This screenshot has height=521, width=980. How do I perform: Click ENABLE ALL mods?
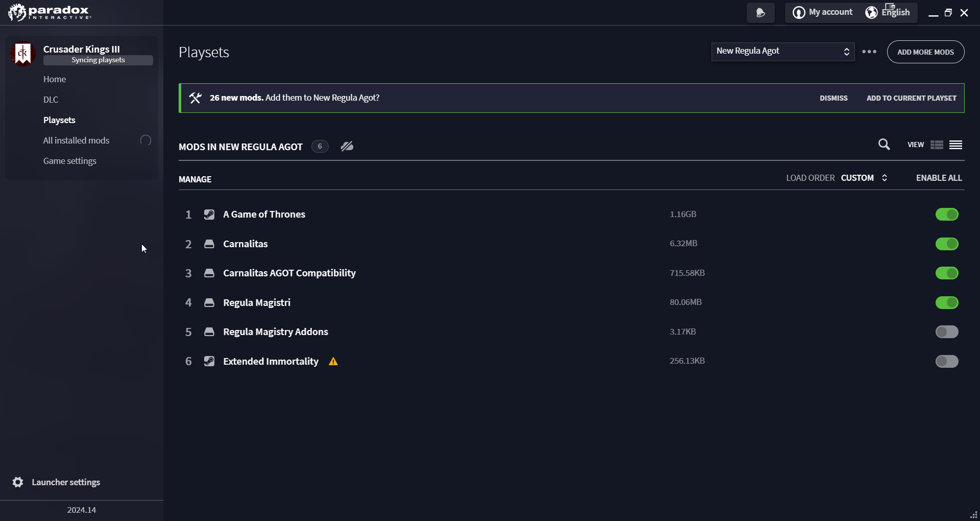coord(939,178)
